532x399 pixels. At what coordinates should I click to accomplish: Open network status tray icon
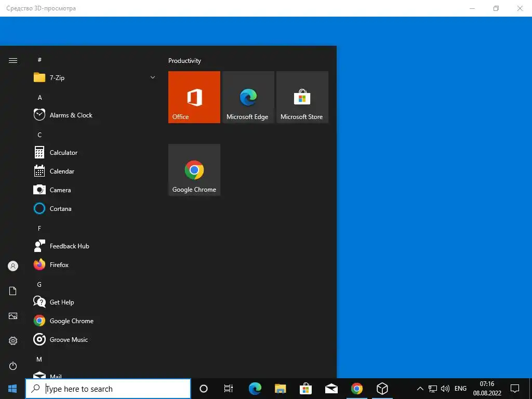433,389
